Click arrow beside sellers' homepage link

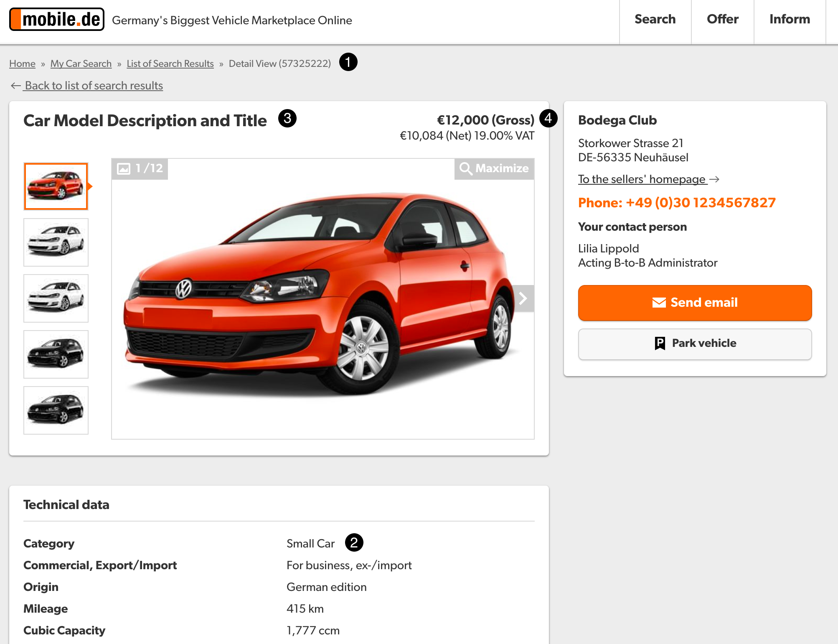[714, 179]
